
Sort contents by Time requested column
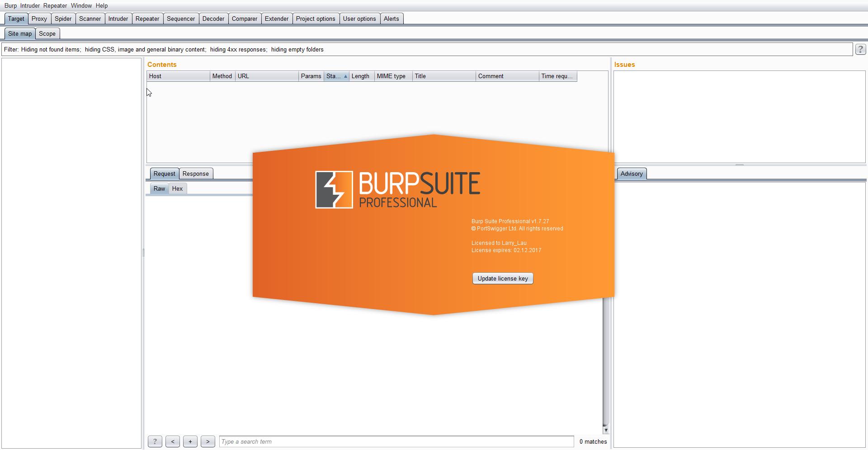click(x=558, y=76)
